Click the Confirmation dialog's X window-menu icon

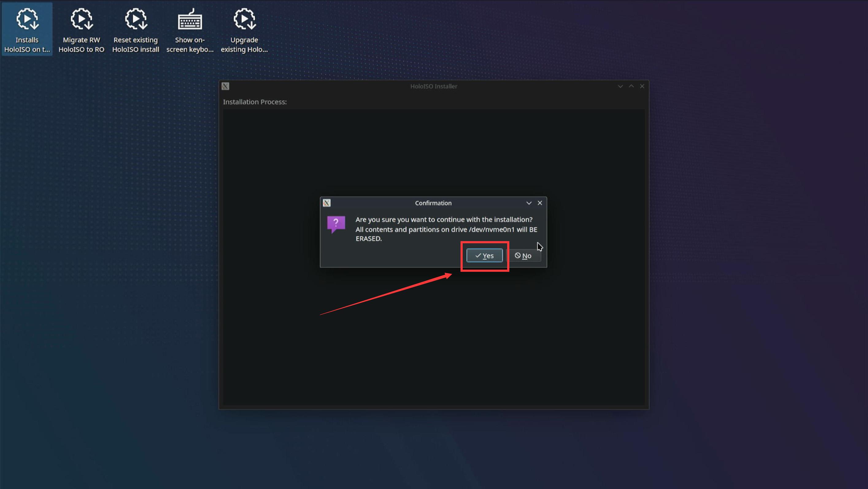(326, 203)
